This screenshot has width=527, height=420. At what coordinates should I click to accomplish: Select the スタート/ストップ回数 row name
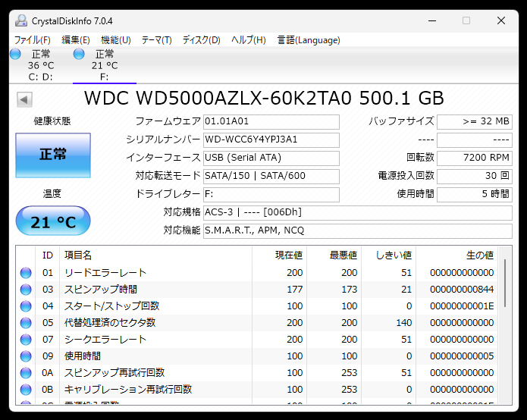click(x=111, y=306)
